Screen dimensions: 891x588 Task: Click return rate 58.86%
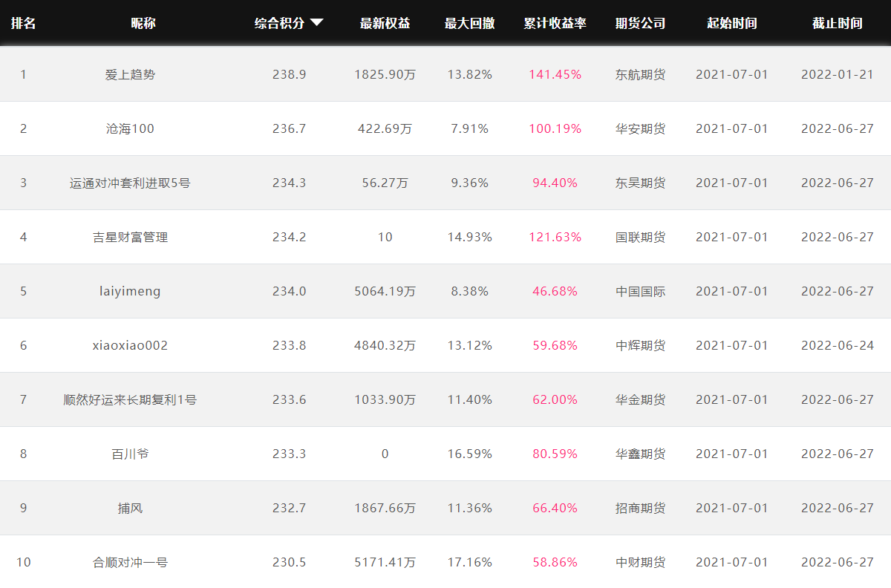(555, 562)
